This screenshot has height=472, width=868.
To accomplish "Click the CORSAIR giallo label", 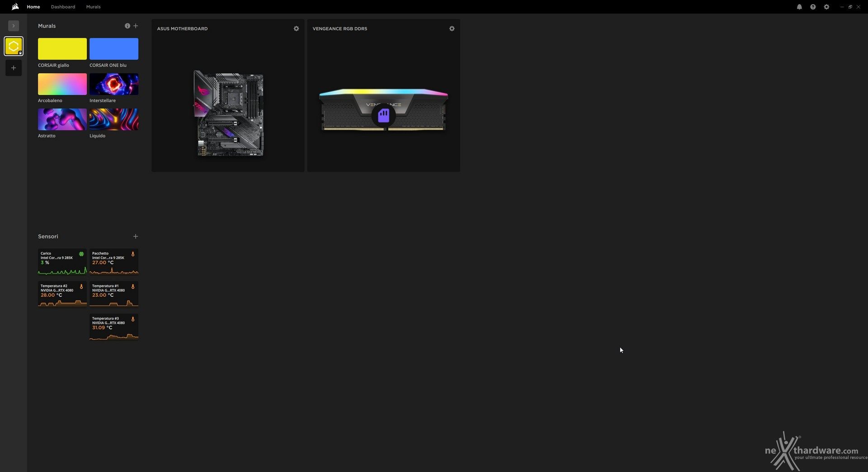I will (53, 65).
